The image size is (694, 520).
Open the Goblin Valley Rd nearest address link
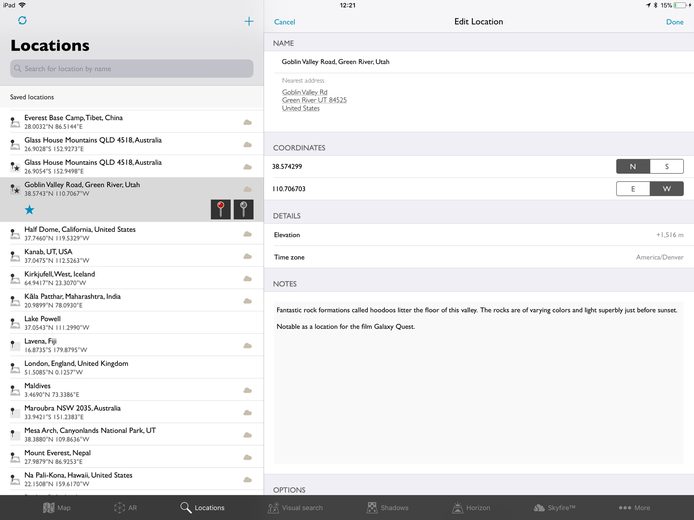tap(314, 100)
